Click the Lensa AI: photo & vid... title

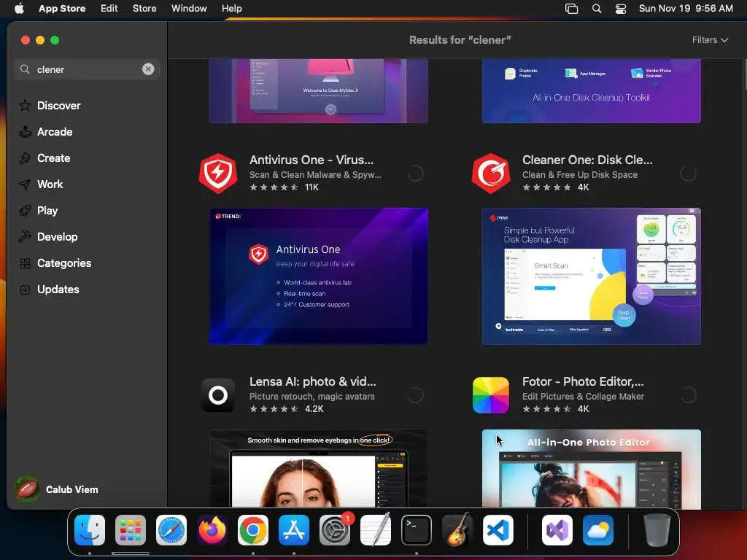pos(312,381)
